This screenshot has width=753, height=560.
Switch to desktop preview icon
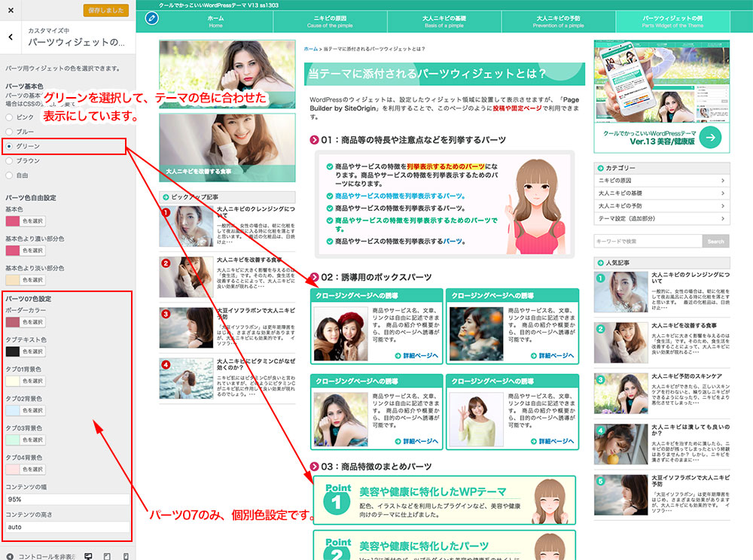tap(88, 555)
